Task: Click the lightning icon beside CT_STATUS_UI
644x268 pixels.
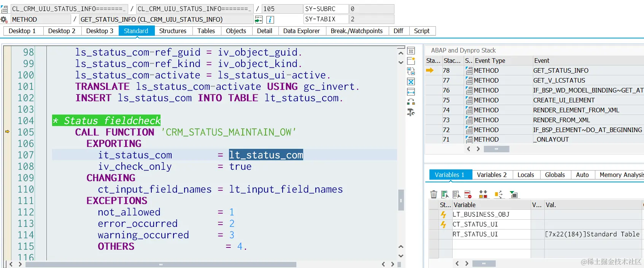Action: 443,225
